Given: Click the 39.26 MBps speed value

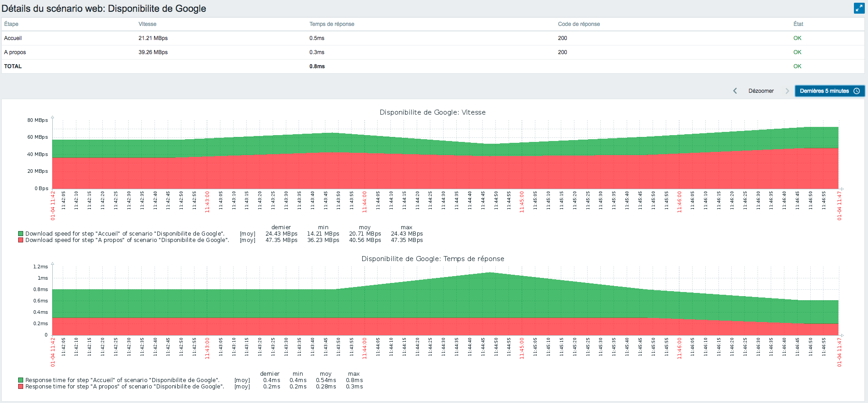Looking at the screenshot, I should click(x=153, y=52).
